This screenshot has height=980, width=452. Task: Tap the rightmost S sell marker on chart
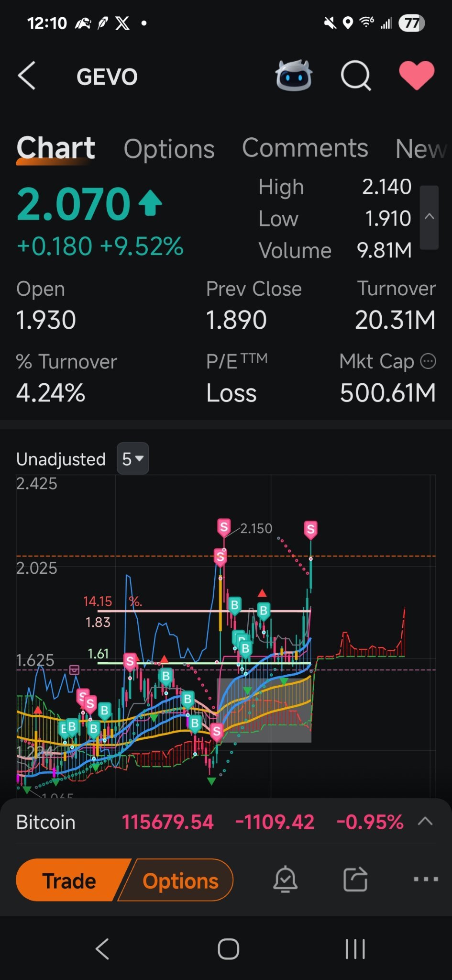(310, 530)
